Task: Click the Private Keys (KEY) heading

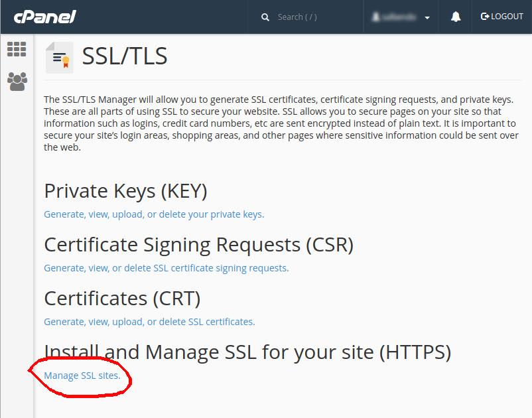Action: [x=125, y=191]
